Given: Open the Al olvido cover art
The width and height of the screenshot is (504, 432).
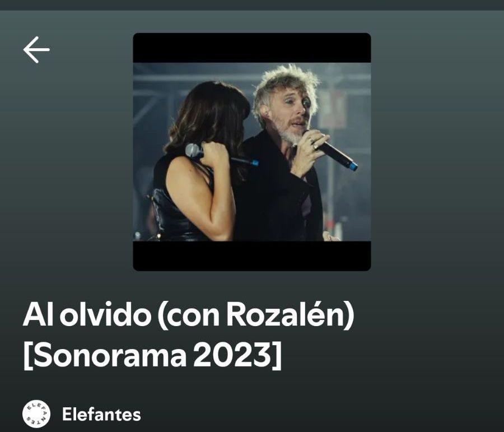Looking at the screenshot, I should [x=252, y=152].
